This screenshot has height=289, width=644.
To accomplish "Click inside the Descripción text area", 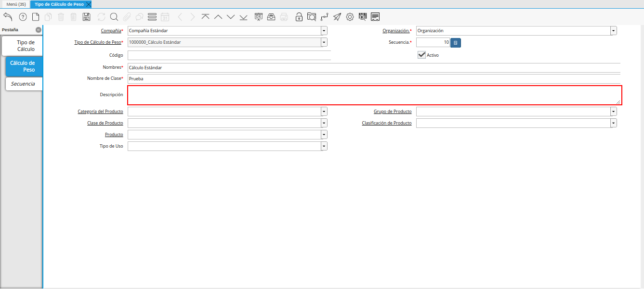I will click(374, 95).
